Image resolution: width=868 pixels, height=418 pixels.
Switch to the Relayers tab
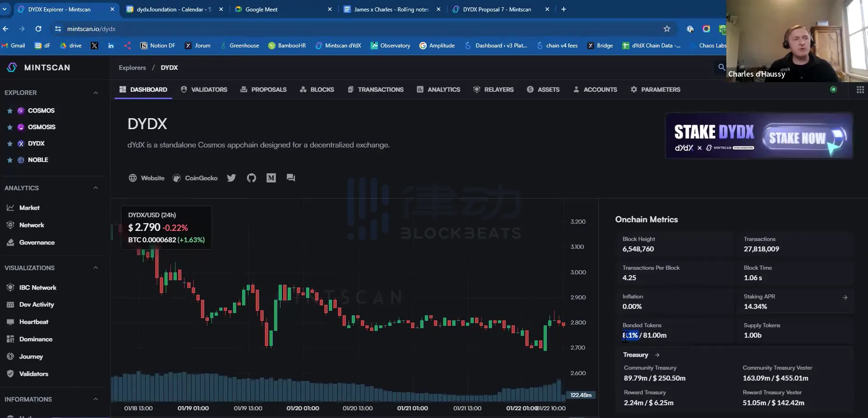(493, 89)
